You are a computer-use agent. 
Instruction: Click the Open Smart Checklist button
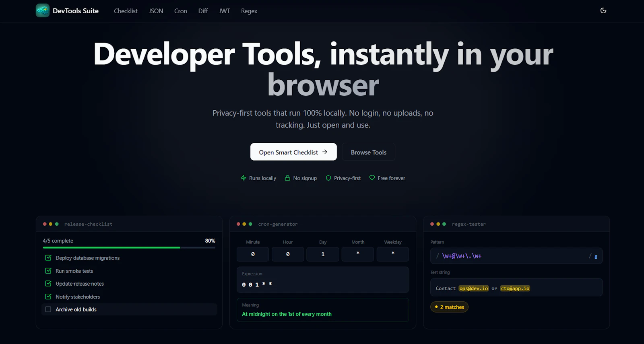[293, 152]
